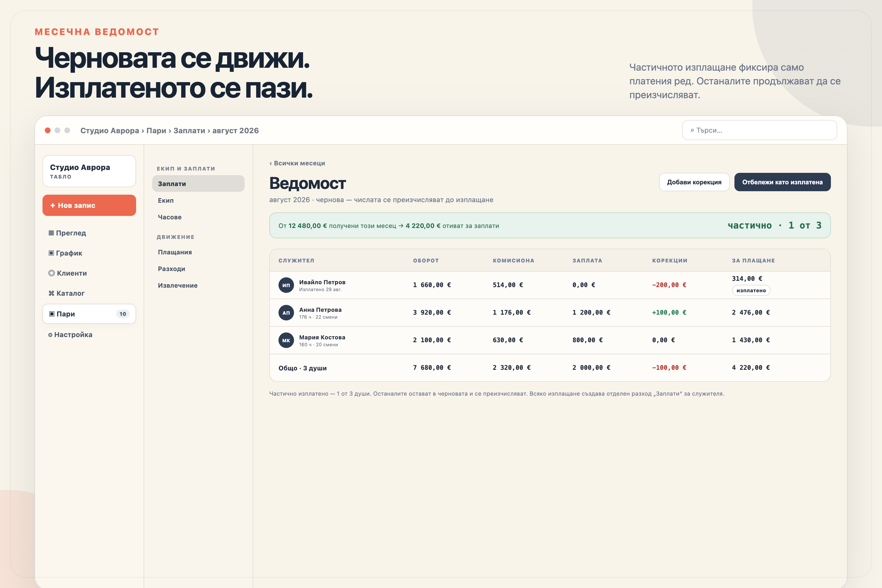
Task: Click the 10 badge on Пари
Action: point(123,314)
